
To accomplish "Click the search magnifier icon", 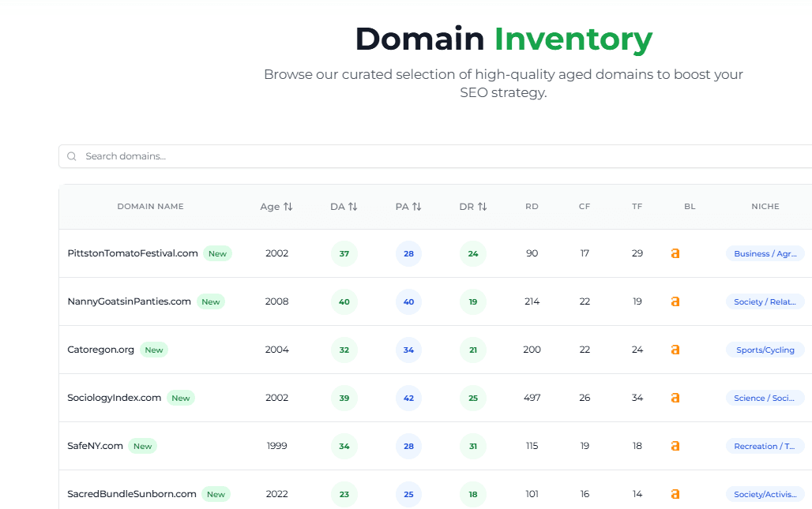I will 71,156.
